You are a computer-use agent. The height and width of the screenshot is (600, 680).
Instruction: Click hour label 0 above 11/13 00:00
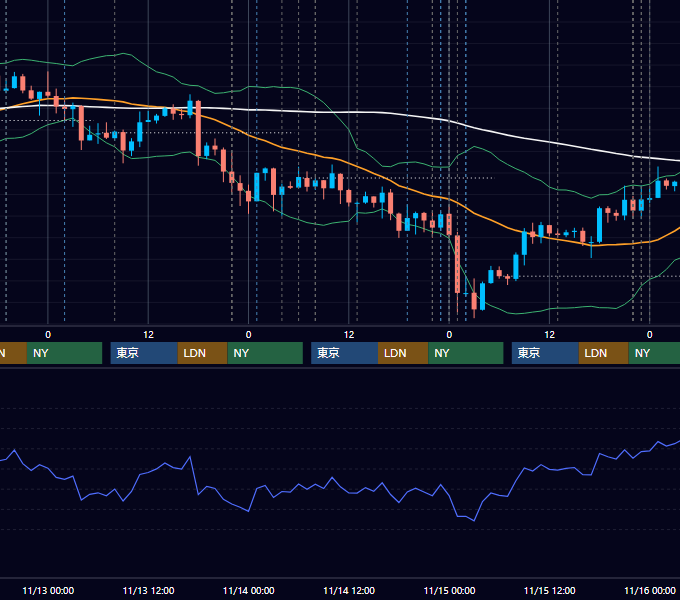coord(48,335)
